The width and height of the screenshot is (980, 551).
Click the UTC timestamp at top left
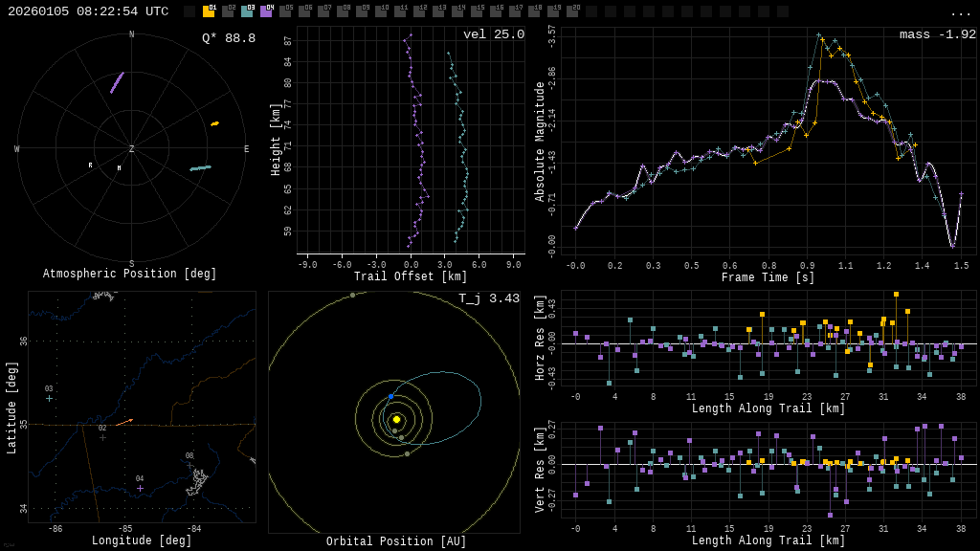coord(88,11)
